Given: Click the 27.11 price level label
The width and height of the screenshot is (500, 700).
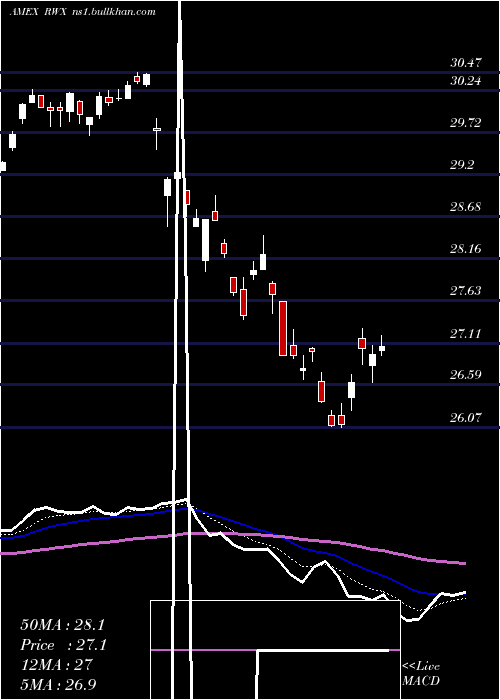Looking at the screenshot, I should 466,333.
